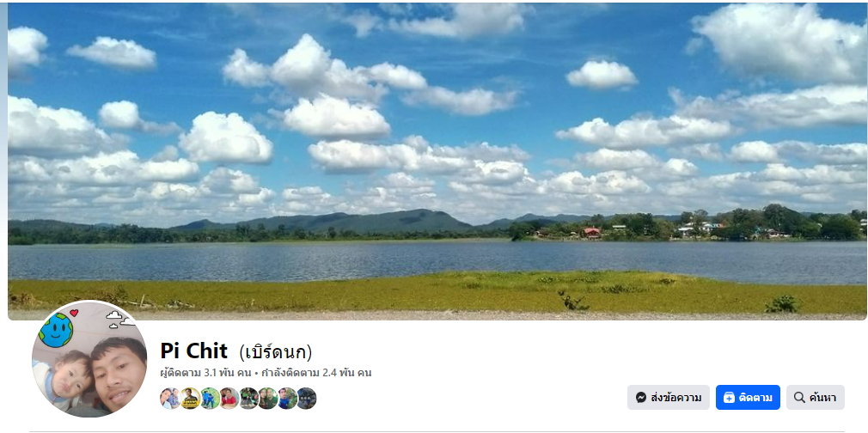Open the ผู้ติดตาม 3.1 พัน คน followers link
868x433 pixels.
(206, 373)
